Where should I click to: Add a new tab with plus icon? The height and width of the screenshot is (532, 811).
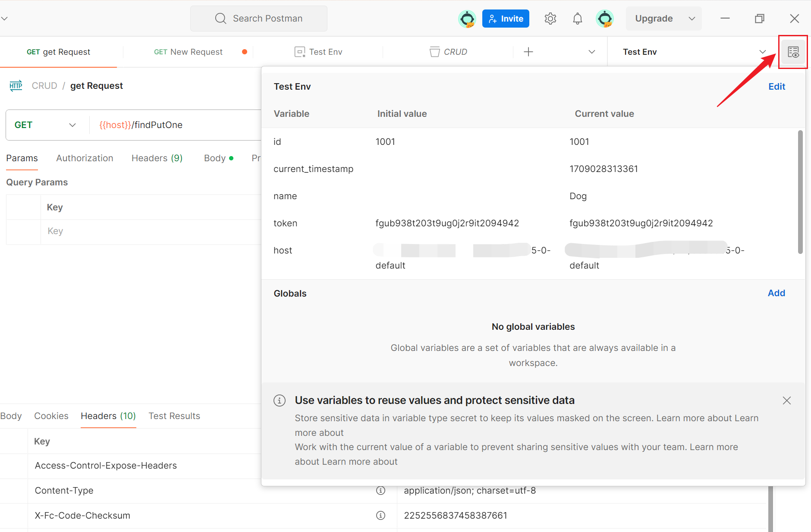(528, 52)
